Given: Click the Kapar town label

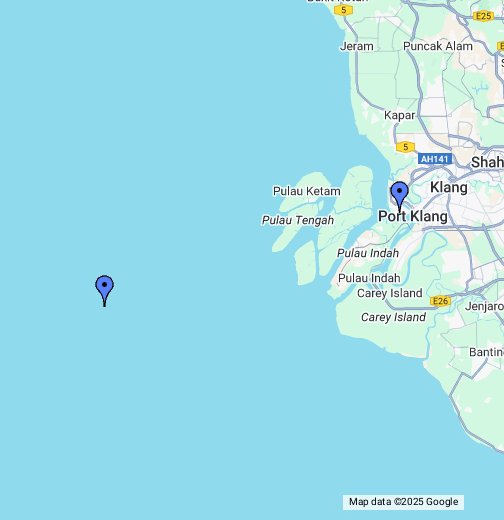Looking at the screenshot, I should (399, 115).
